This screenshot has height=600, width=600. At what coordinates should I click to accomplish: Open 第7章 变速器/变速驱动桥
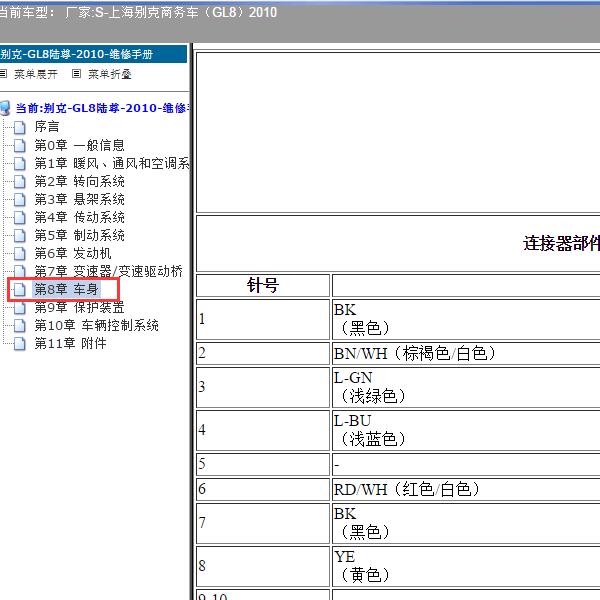tap(109, 271)
